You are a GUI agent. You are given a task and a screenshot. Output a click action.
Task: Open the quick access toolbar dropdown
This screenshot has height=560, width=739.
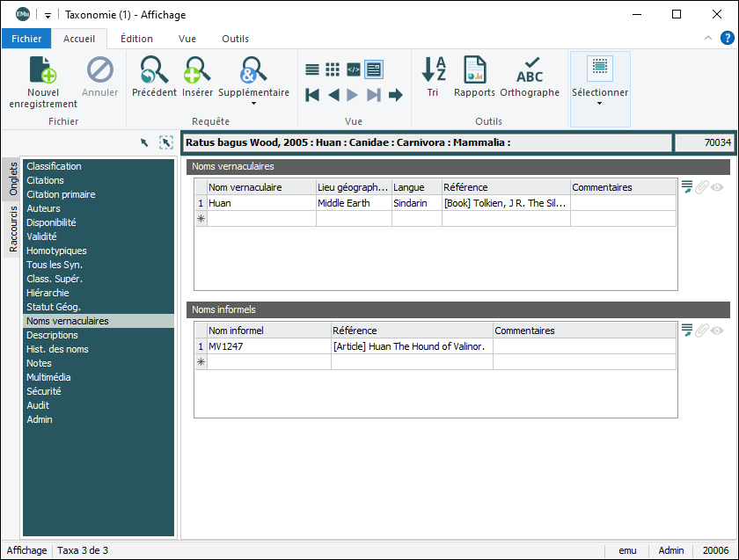48,15
